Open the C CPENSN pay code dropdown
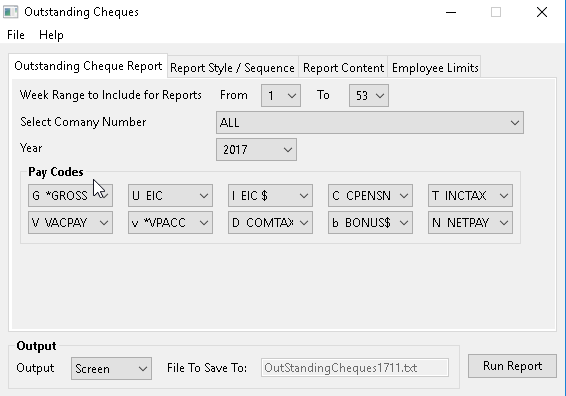This screenshot has height=396, width=566. pos(370,196)
